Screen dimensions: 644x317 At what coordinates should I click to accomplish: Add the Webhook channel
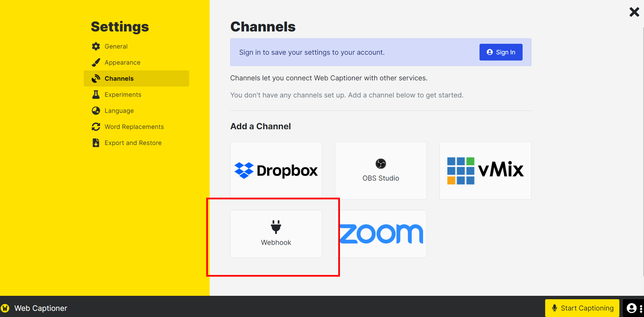click(276, 234)
